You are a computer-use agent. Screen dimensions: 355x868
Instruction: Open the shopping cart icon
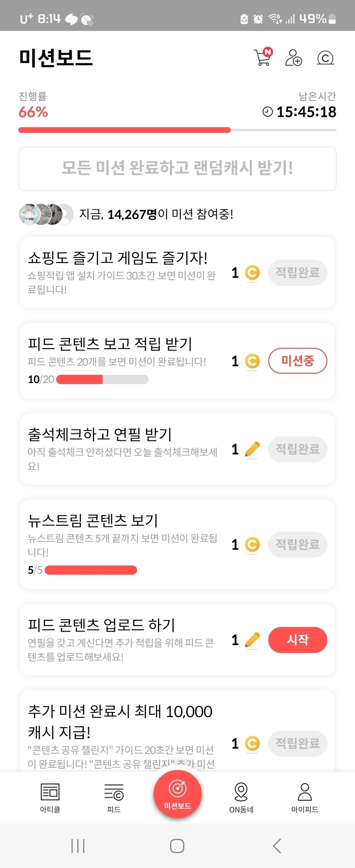coord(263,58)
